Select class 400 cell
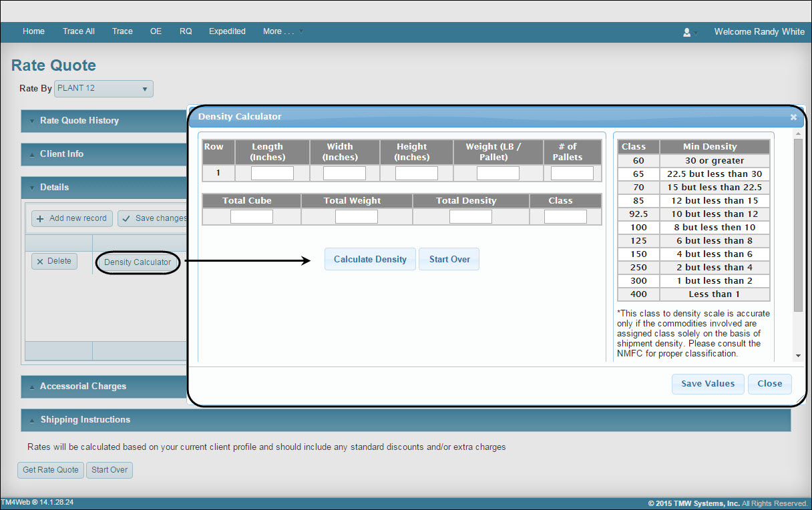Viewport: 812px width, 510px height. 638,294
